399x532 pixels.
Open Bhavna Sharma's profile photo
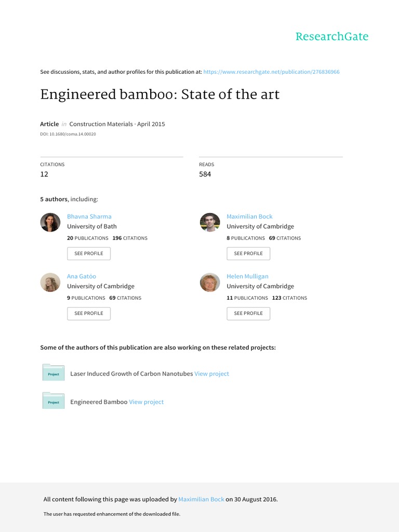[x=50, y=222]
